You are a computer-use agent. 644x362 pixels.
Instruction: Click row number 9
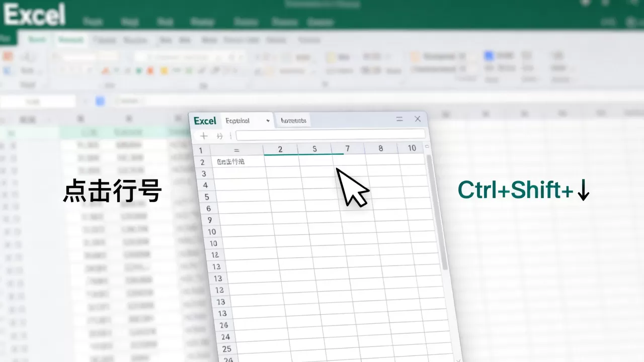coord(210,220)
